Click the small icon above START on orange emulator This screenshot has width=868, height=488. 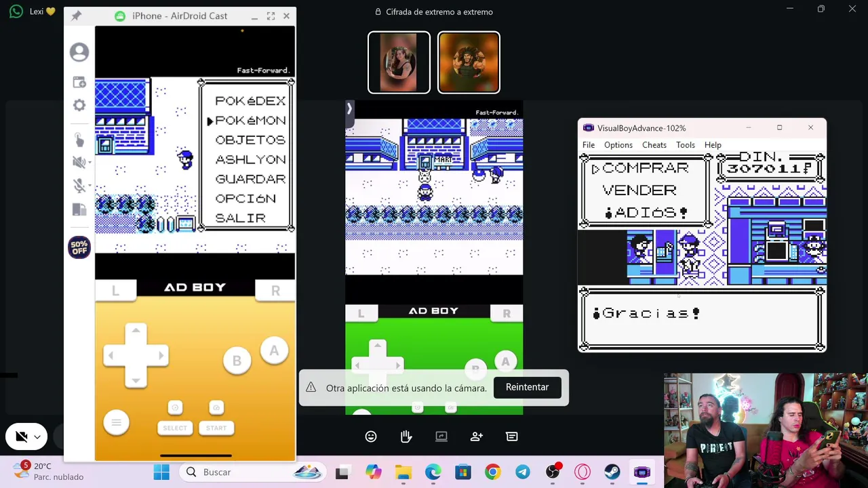216,407
